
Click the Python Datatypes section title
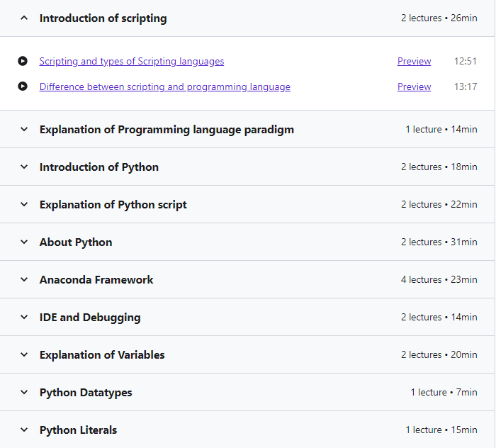point(86,393)
